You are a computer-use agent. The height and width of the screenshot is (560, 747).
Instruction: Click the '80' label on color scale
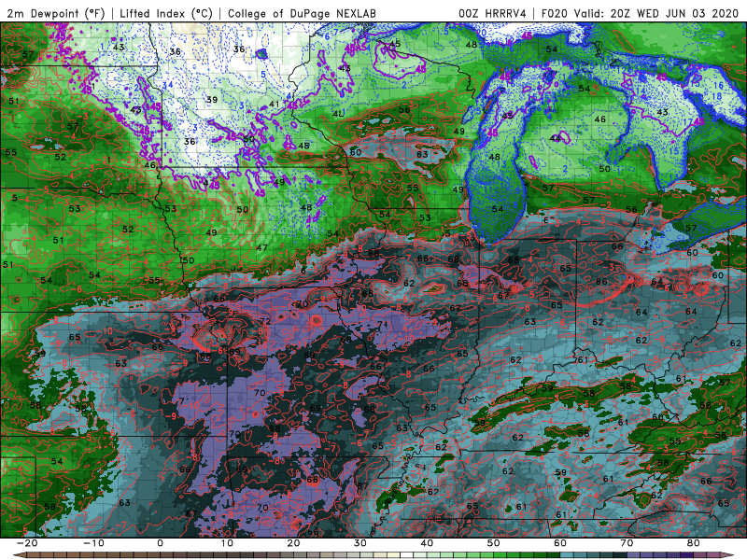[694, 543]
